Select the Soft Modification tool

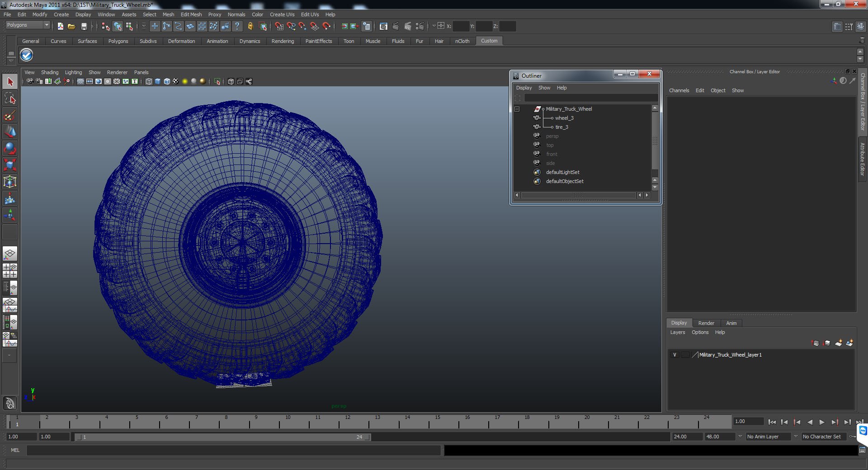[x=10, y=198]
